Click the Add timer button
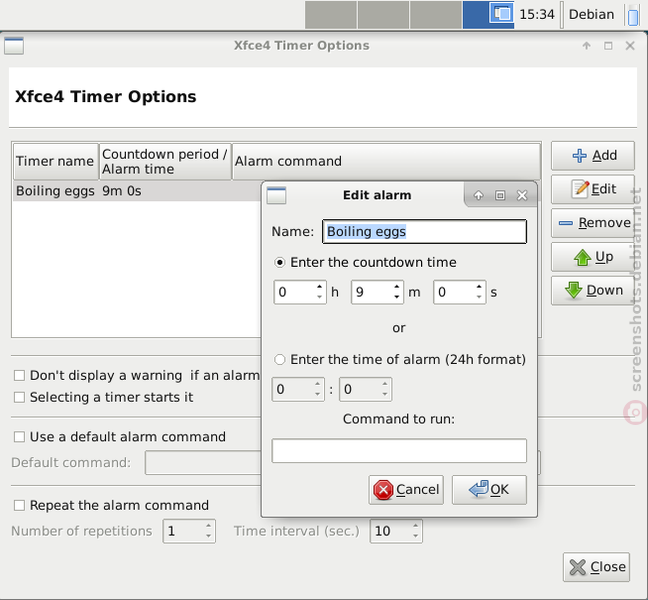Viewport: 648px width, 600px height. click(593, 156)
